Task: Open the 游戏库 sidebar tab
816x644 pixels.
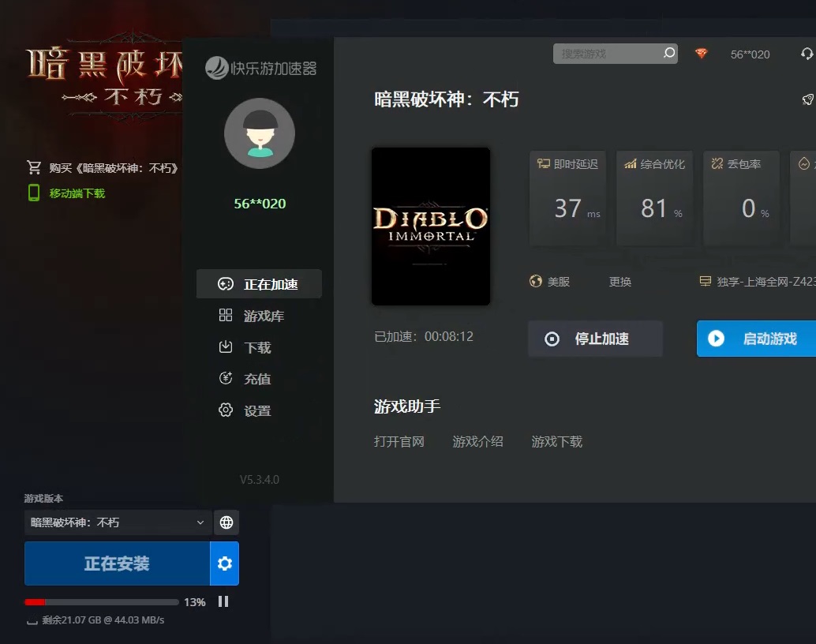Action: click(x=263, y=316)
